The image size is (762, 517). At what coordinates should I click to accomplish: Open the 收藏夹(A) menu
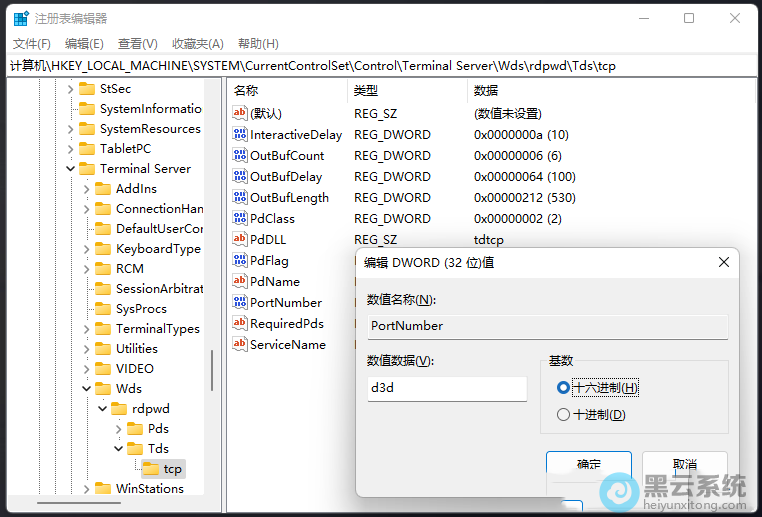(197, 44)
